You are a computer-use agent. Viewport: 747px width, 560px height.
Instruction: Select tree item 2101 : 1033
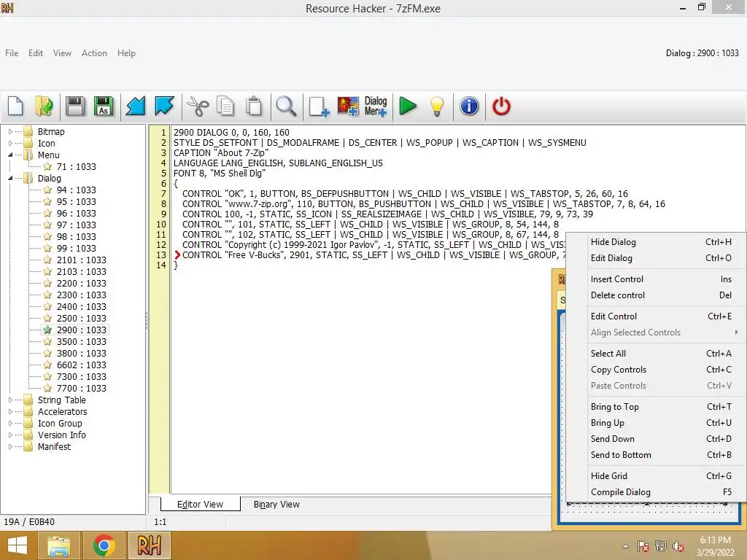pyautogui.click(x=82, y=260)
